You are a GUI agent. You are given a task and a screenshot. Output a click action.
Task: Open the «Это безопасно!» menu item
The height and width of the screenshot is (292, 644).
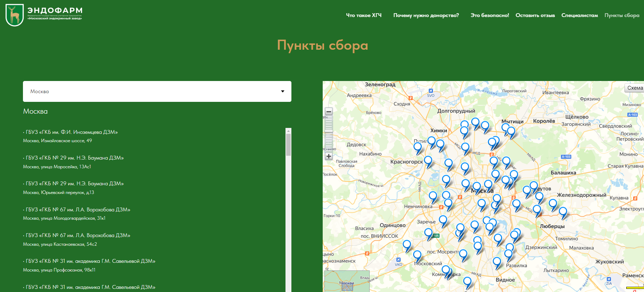tap(490, 15)
